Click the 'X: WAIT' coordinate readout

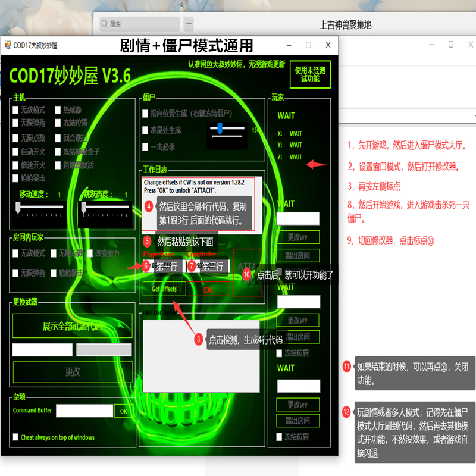290,134
